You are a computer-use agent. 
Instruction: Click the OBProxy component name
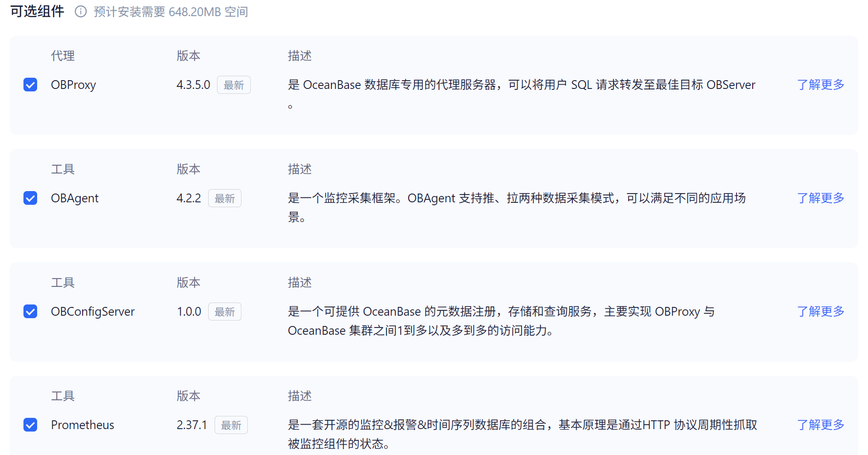point(73,85)
